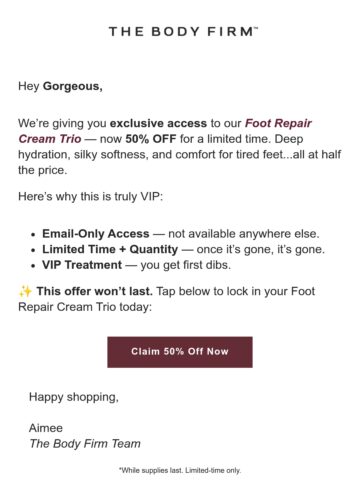Click Repair Cream Trio today text
360x480 pixels.
[85, 307]
